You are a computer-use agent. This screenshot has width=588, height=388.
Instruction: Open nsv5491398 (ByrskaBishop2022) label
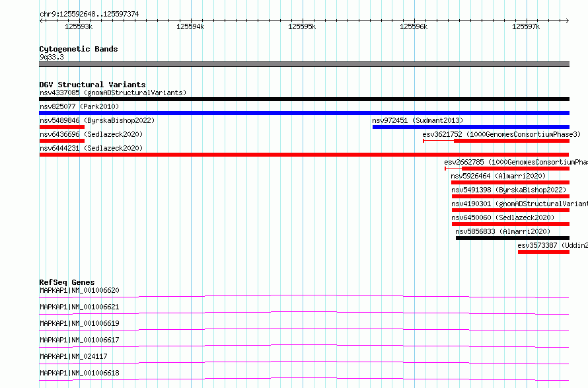coord(509,190)
